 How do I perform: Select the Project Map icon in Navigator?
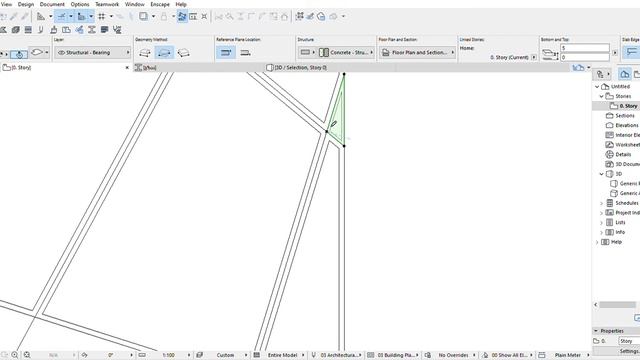coord(624,74)
